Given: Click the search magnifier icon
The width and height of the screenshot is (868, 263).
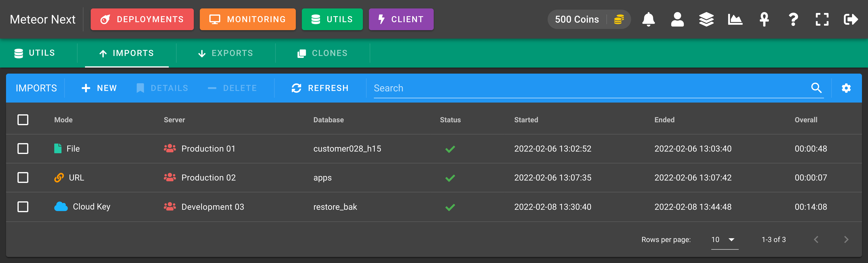Looking at the screenshot, I should click(x=816, y=88).
